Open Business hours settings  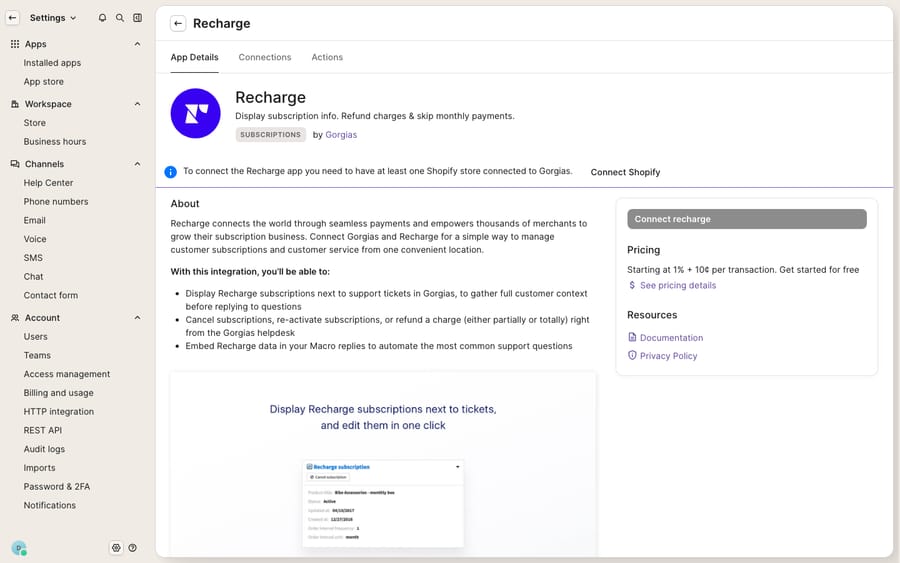click(x=55, y=142)
